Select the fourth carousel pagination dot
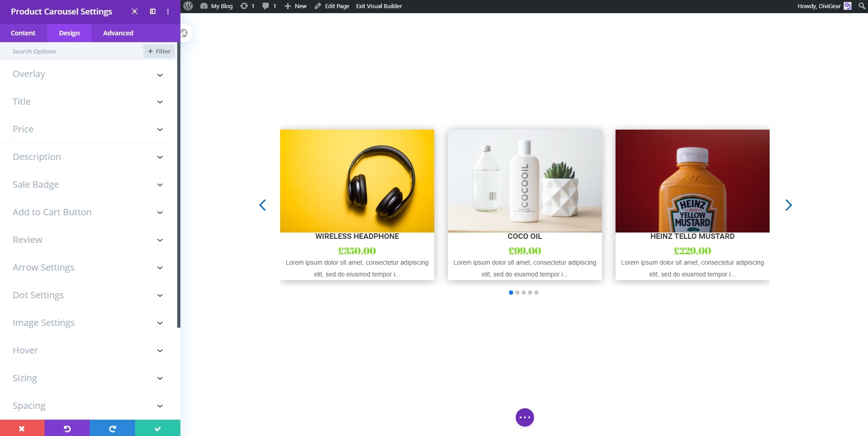868x436 pixels. [x=530, y=292]
